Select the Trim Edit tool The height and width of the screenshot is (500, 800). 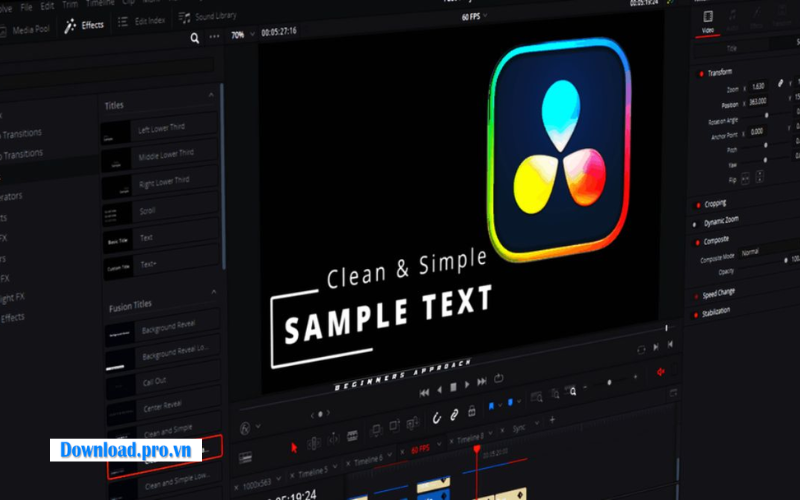[314, 443]
